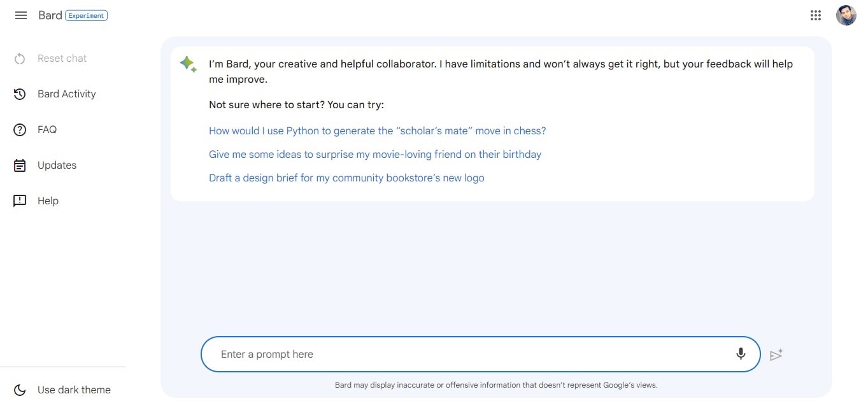Click the FAQ question mark icon

(20, 130)
